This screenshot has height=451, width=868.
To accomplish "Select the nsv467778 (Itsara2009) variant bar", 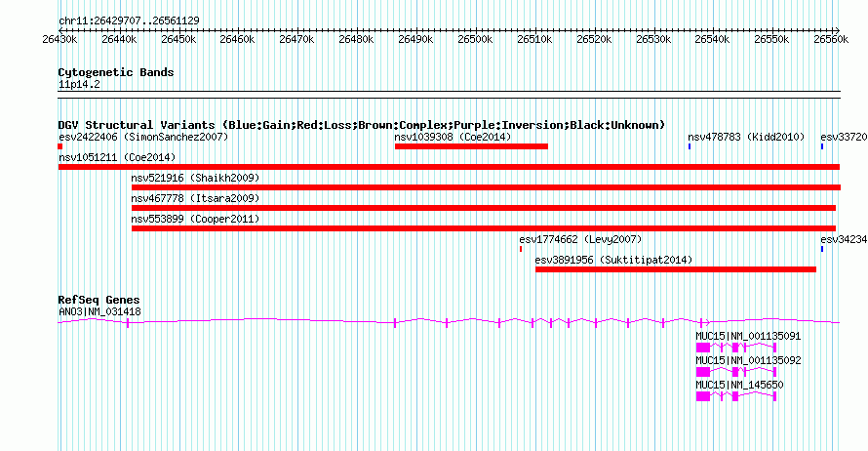I will tap(484, 208).
